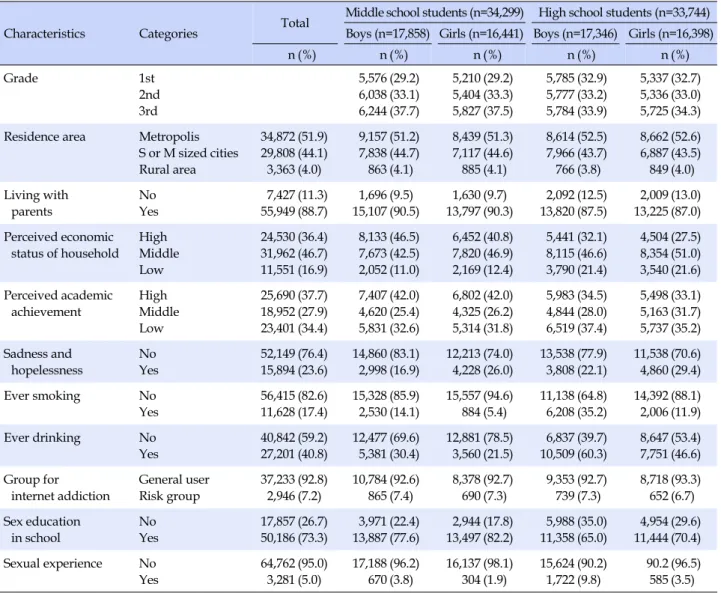Click the total '3,363 (4.0)'
This screenshot has width=721, height=593.
click(x=294, y=169)
